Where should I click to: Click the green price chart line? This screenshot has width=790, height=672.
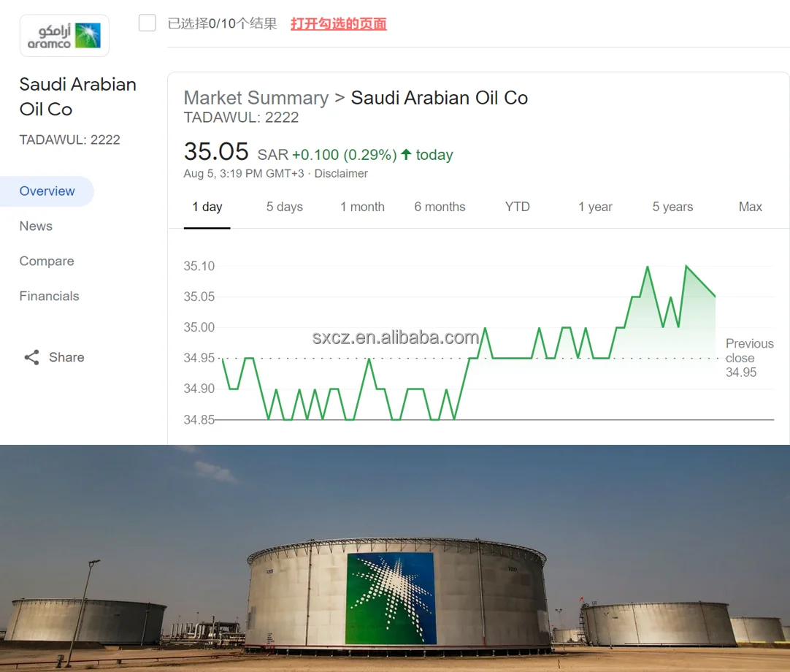469,343
